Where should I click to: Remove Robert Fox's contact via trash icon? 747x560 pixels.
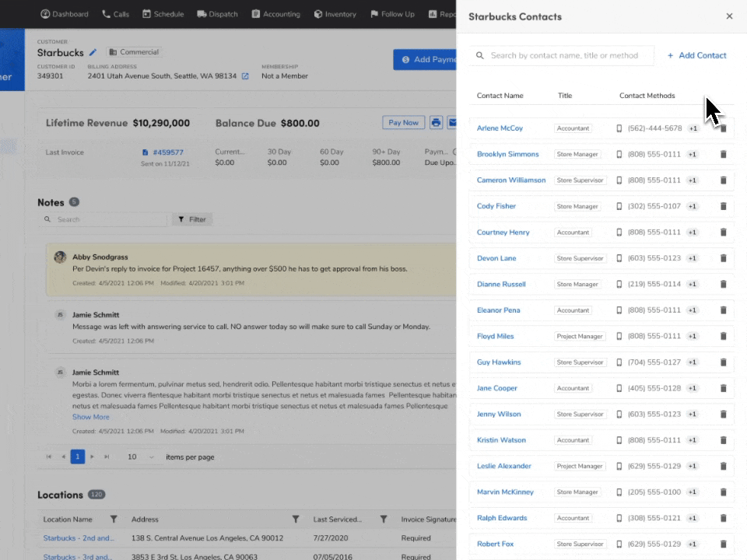(x=723, y=544)
